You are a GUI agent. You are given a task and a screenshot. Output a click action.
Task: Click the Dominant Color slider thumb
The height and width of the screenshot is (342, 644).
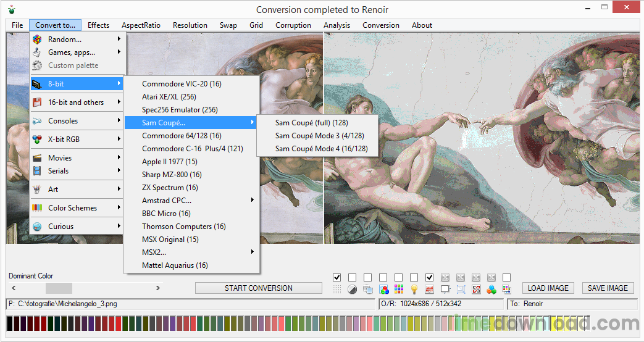tap(59, 288)
